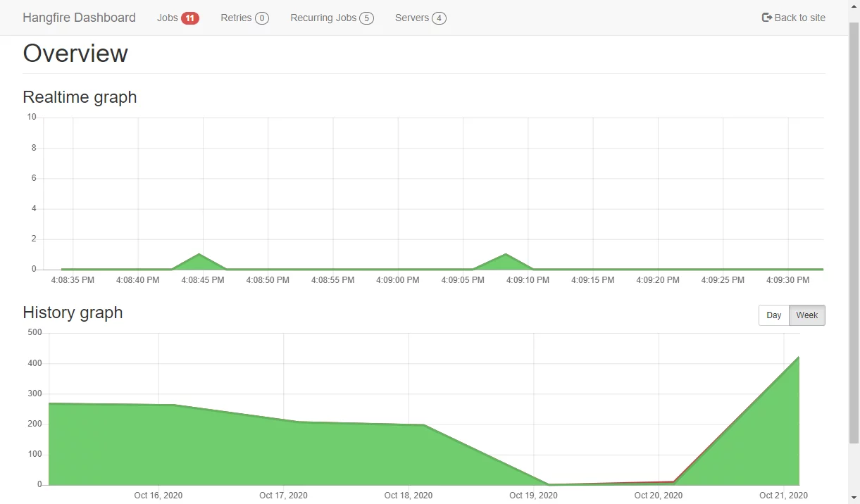Click the history graph low point at Oct 19, 2020
This screenshot has width=860, height=504.
[549, 484]
